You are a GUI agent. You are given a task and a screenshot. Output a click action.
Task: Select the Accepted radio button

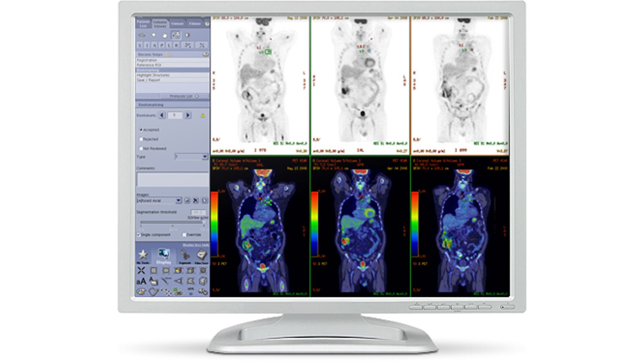(140, 130)
